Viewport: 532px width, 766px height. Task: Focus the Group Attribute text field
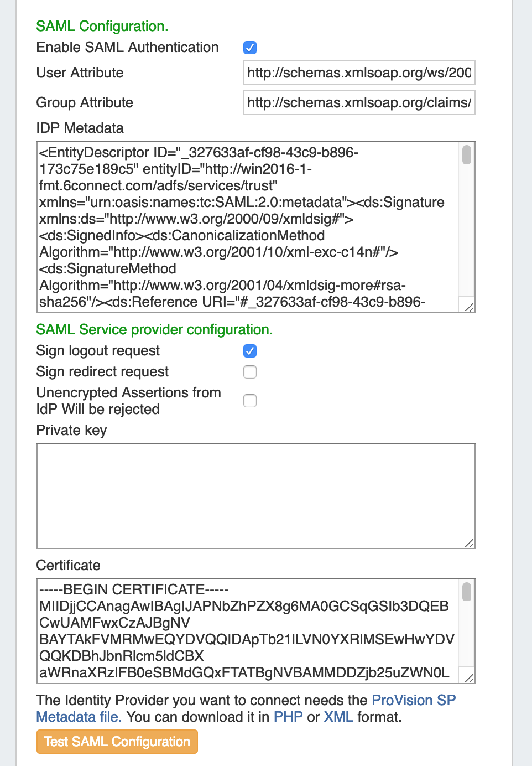[x=359, y=102]
